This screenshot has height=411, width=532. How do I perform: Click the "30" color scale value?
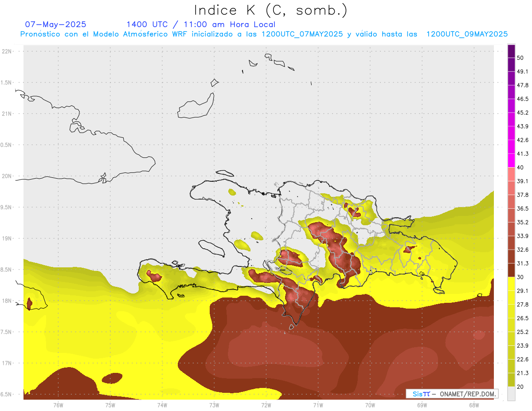point(520,277)
